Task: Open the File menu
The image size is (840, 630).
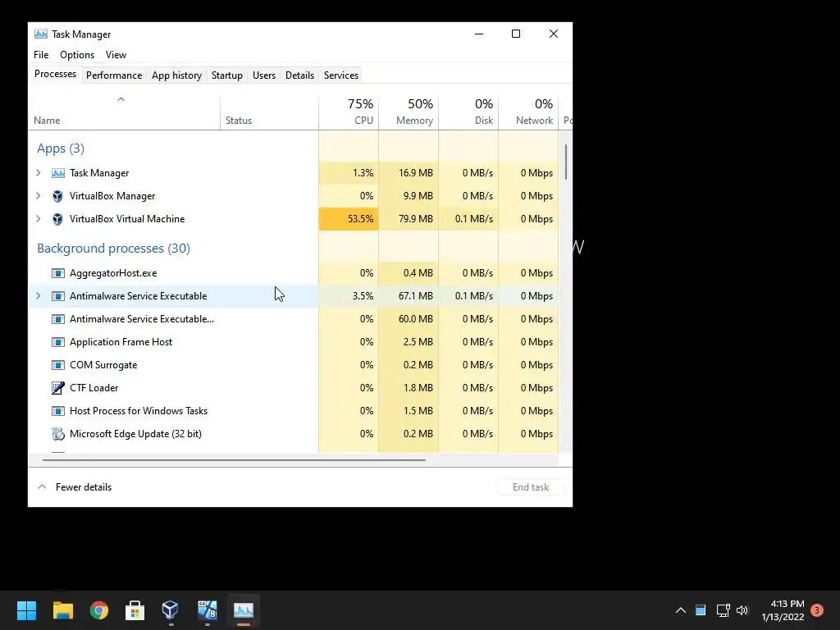Action: coord(41,55)
